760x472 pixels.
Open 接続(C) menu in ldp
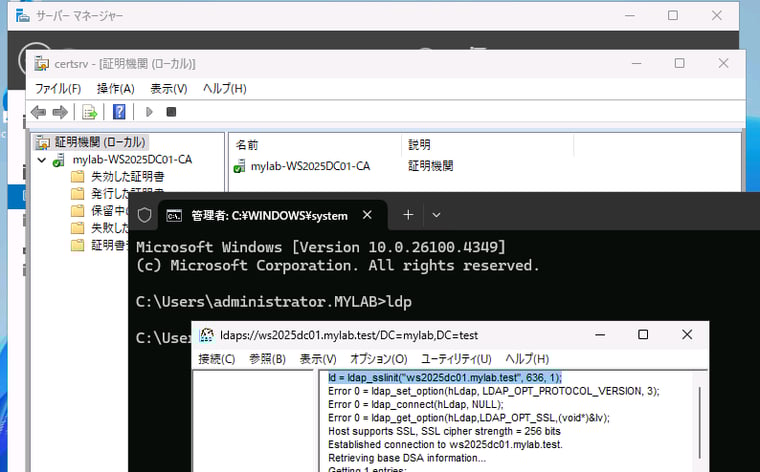click(217, 359)
